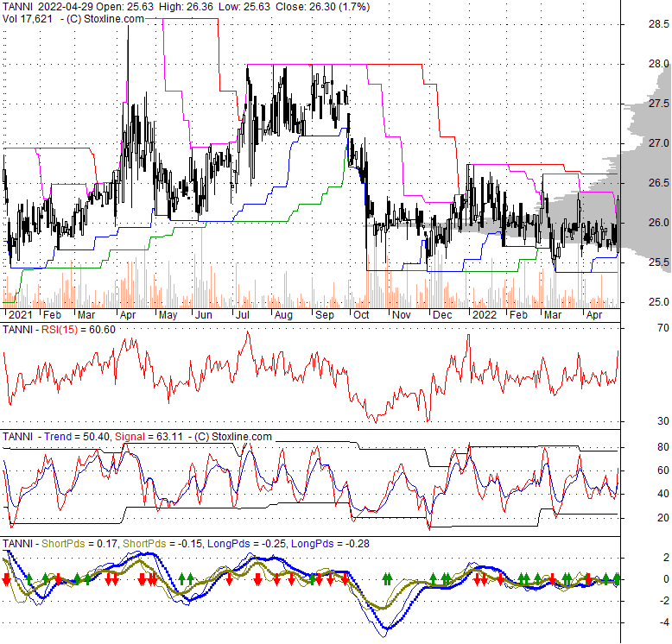Click the "May" month label
This screenshot has width=672, height=644.
click(x=168, y=315)
